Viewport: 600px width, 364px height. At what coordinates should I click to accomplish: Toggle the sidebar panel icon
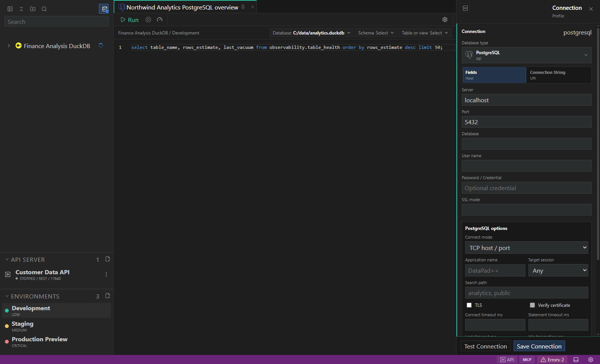click(10, 9)
